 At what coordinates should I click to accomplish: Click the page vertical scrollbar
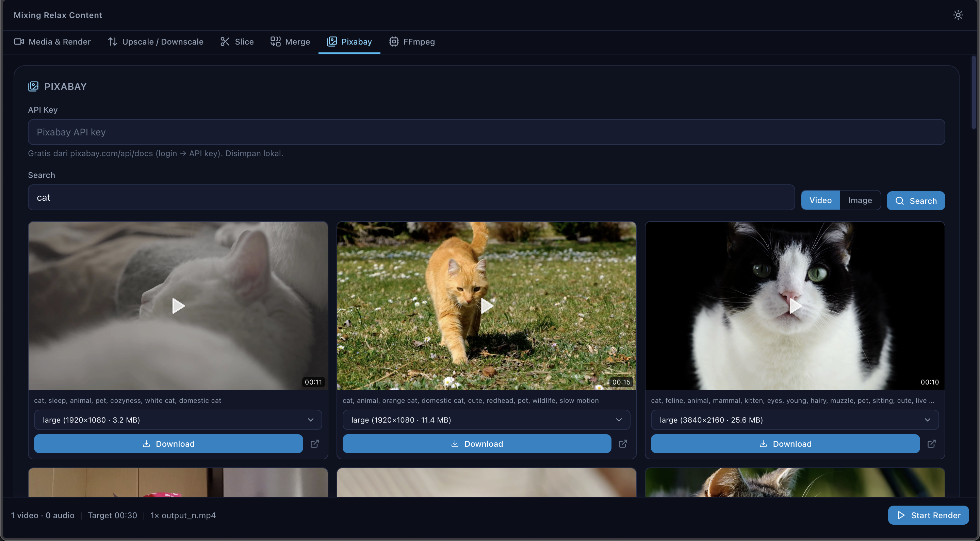974,93
